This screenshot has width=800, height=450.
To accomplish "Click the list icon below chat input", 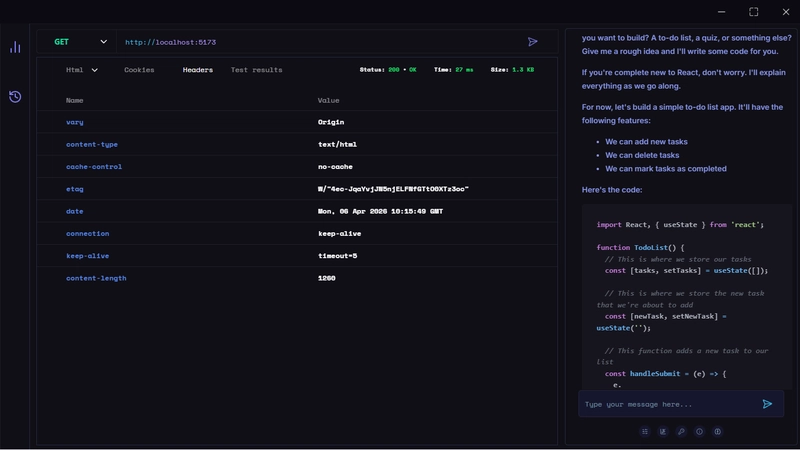I will (645, 432).
